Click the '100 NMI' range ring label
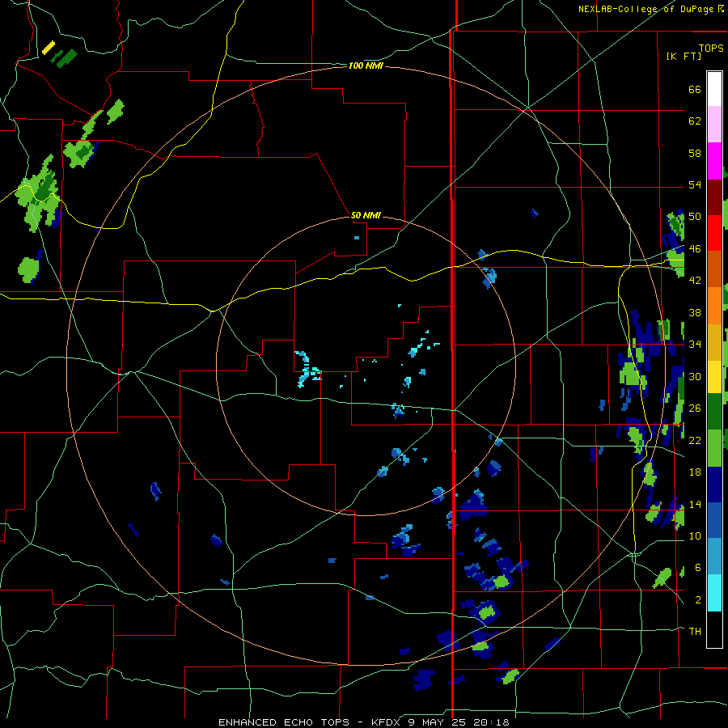Image resolution: width=728 pixels, height=728 pixels. (366, 66)
